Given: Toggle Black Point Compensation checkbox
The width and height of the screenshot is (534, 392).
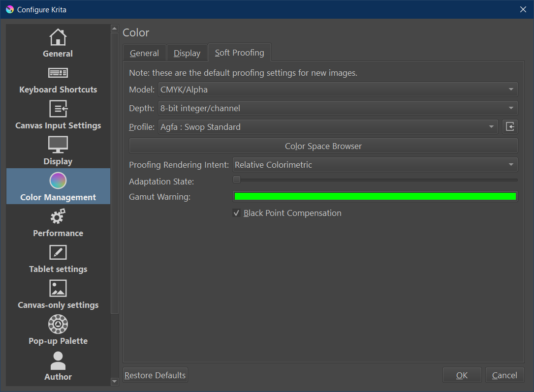Looking at the screenshot, I should point(236,213).
